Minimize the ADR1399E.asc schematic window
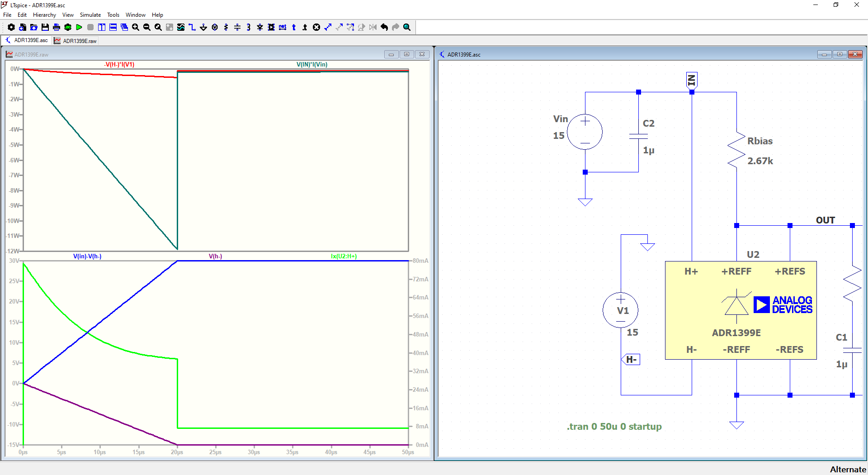The height and width of the screenshot is (475, 868). pyautogui.click(x=824, y=54)
